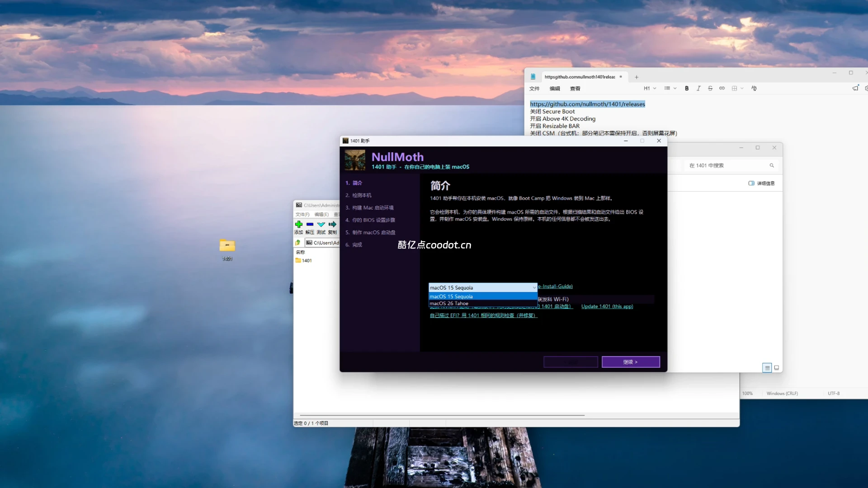Open the H1 heading dropdown in Notepad

point(650,89)
